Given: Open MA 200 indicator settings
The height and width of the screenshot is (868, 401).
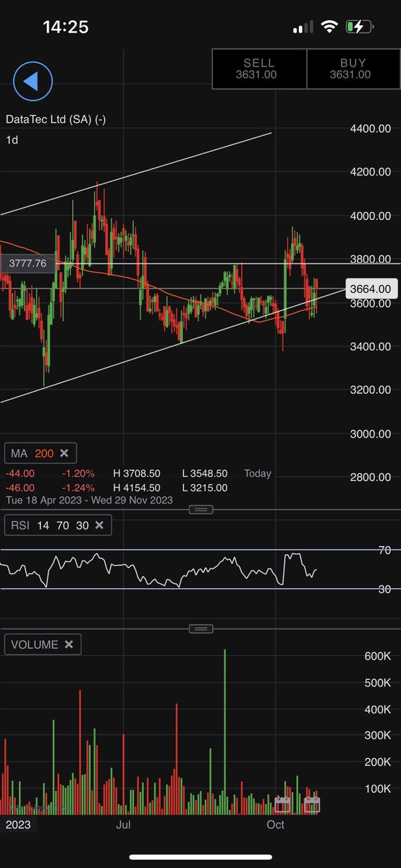Looking at the screenshot, I should (33, 454).
